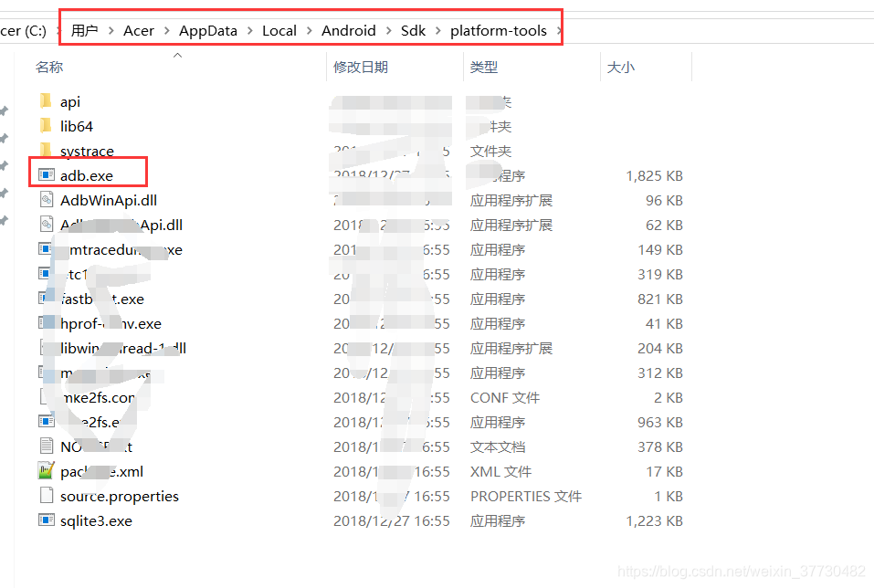Click the platform-tools breadcrumb segment
The height and width of the screenshot is (588, 874).
click(499, 31)
